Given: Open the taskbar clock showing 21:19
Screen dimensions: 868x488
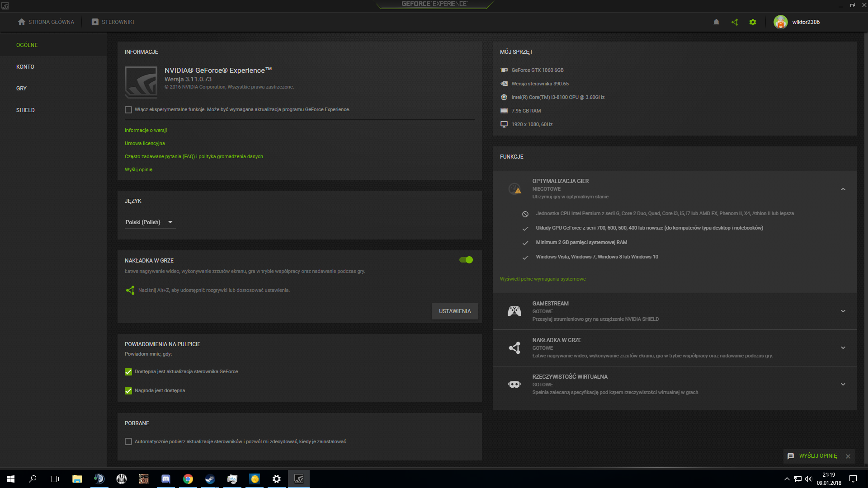Looking at the screenshot, I should tap(829, 479).
